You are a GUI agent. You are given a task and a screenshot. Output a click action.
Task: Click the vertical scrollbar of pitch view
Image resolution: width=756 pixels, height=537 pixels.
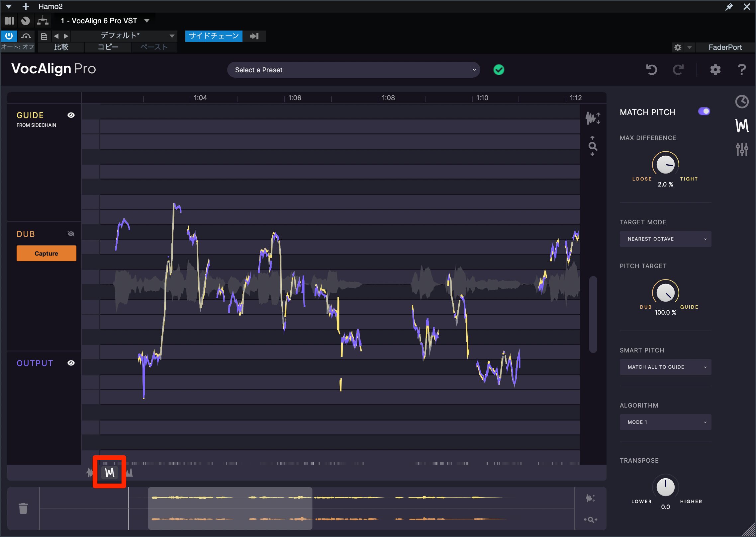593,314
